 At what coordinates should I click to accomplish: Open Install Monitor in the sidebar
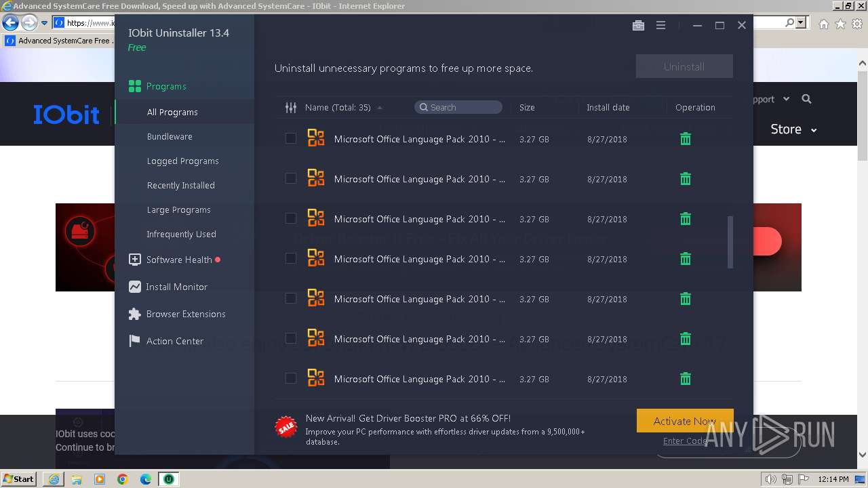tap(168, 287)
